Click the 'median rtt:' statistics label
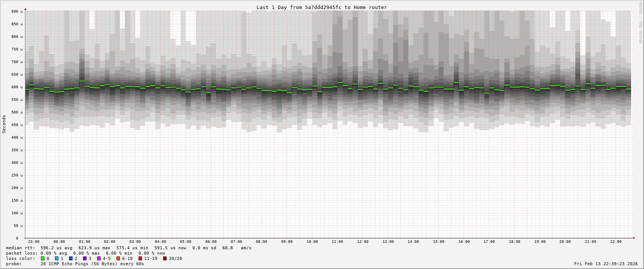 click(x=20, y=248)
